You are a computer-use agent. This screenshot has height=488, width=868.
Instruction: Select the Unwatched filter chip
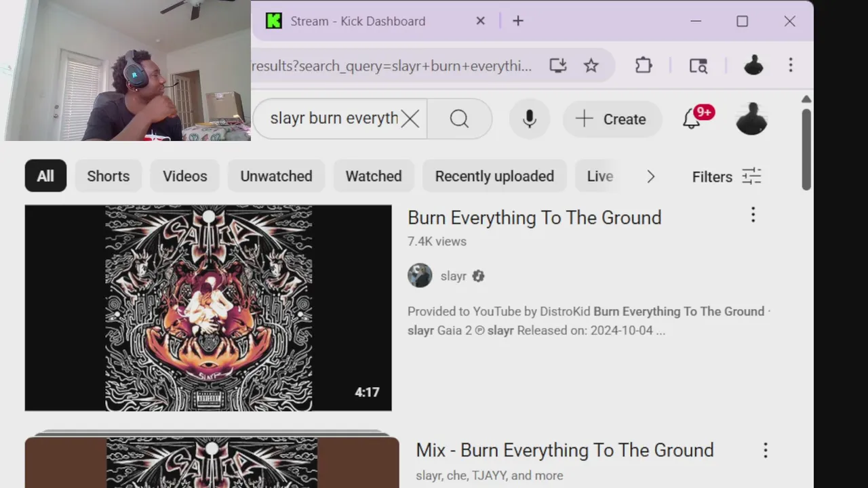tap(276, 176)
